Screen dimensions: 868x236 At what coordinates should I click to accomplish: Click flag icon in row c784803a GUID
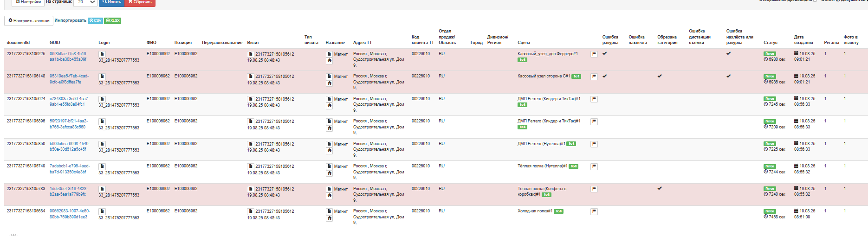[x=594, y=99]
